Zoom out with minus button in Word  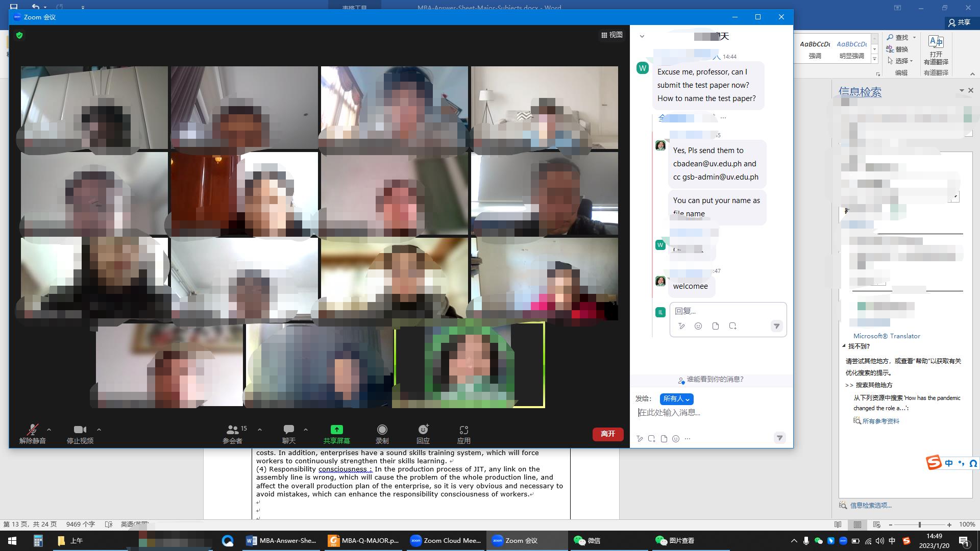(891, 524)
